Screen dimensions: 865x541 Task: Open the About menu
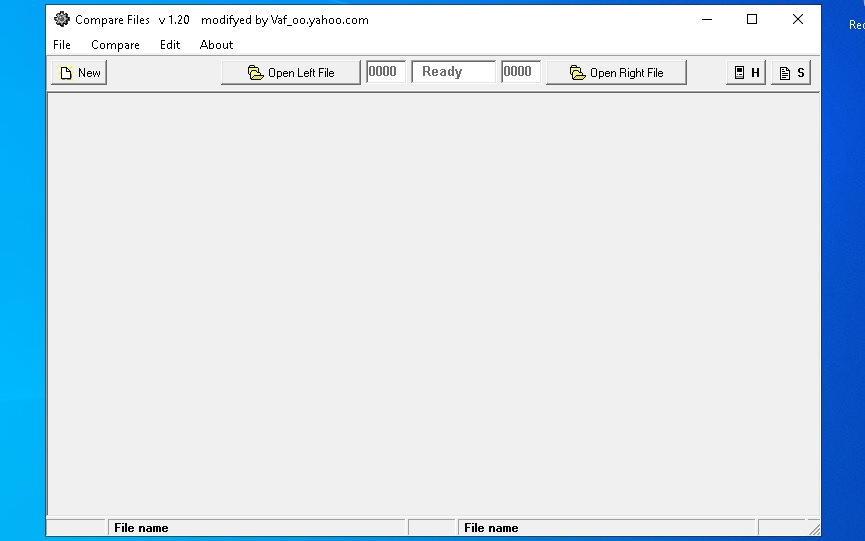pyautogui.click(x=216, y=45)
